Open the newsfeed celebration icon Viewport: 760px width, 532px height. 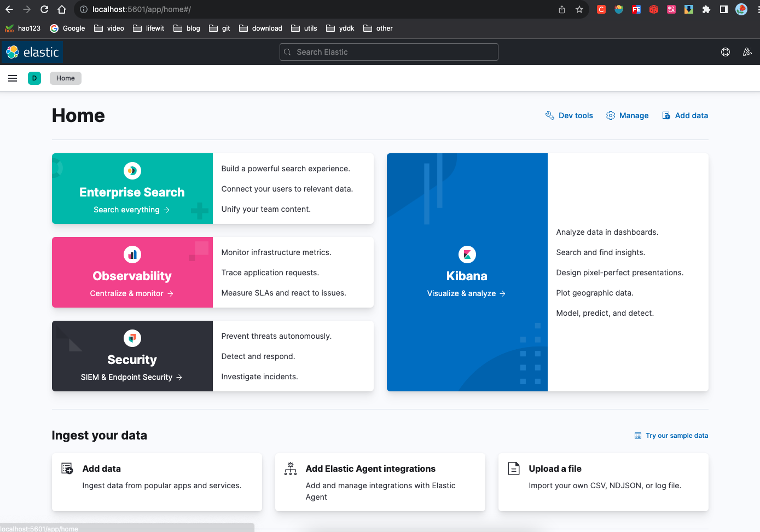747,52
